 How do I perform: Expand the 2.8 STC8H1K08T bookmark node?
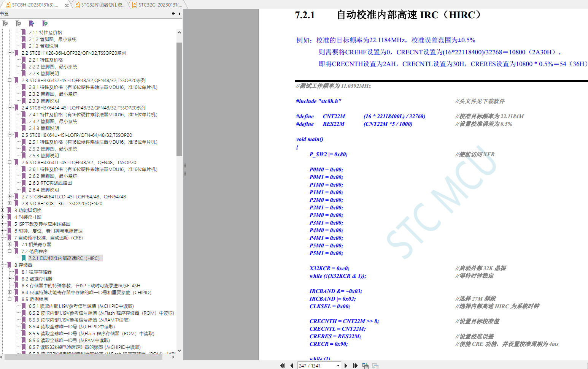(10, 203)
